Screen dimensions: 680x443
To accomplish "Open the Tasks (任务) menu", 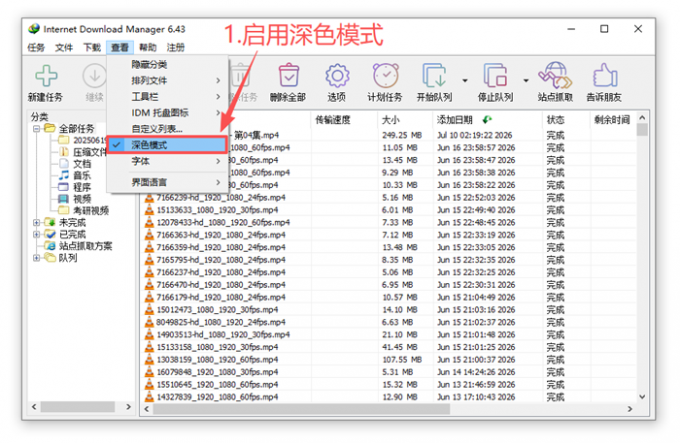I will pyautogui.click(x=36, y=47).
